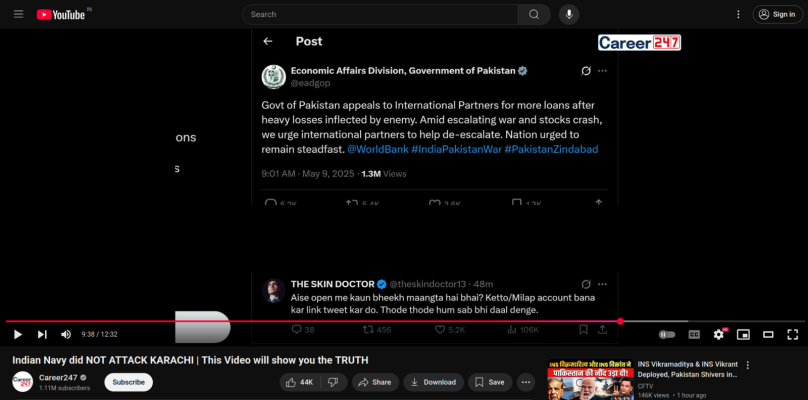This screenshot has width=808, height=400.
Task: Open player settings gear
Action: 719,335
